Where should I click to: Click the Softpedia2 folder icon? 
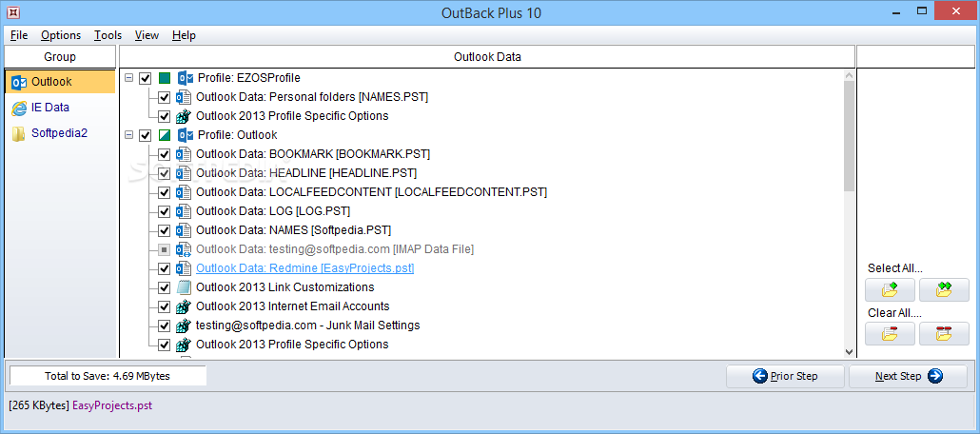coord(19,134)
